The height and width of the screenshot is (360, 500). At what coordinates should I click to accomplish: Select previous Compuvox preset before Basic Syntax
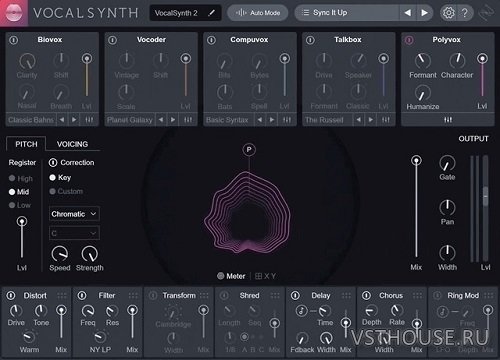click(260, 120)
